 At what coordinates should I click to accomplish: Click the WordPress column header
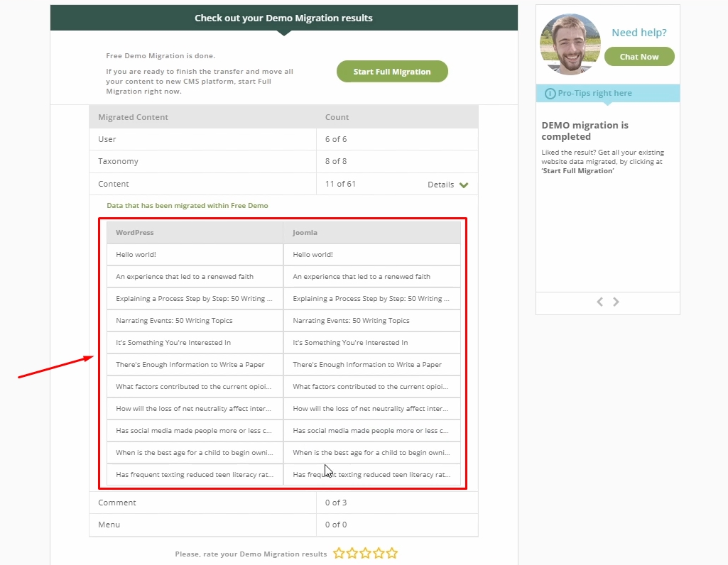[135, 232]
